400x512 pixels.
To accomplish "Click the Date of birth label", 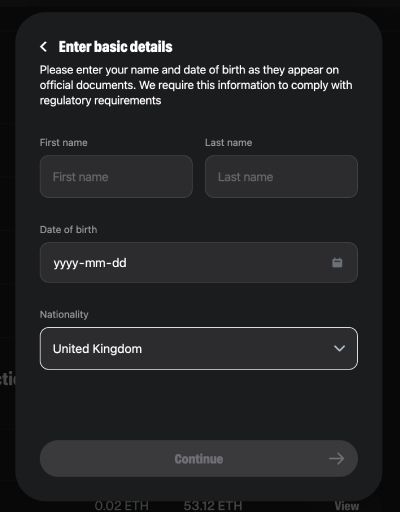I will pyautogui.click(x=68, y=230).
